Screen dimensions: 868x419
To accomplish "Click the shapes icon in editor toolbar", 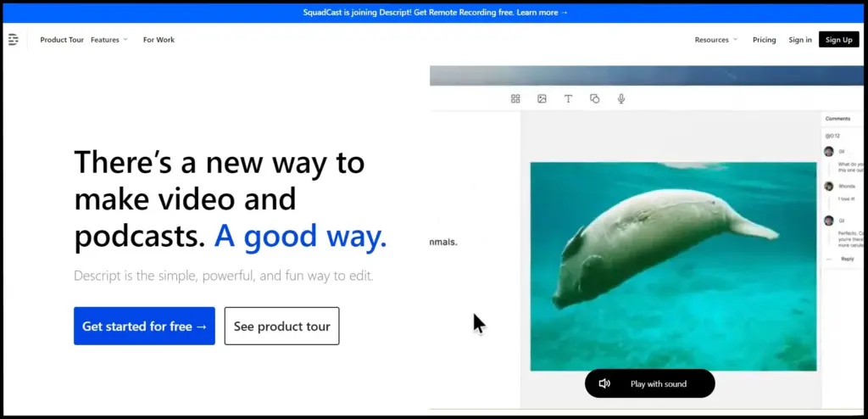I will pyautogui.click(x=594, y=99).
